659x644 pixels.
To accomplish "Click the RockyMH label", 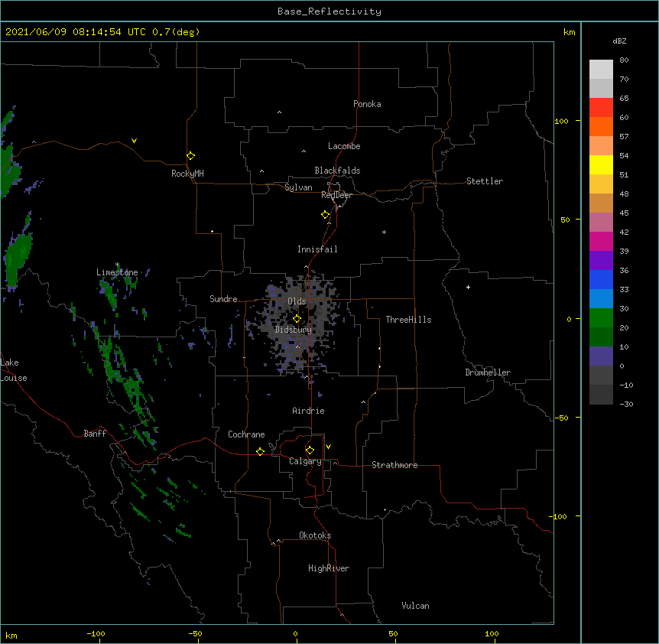I will pos(187,174).
